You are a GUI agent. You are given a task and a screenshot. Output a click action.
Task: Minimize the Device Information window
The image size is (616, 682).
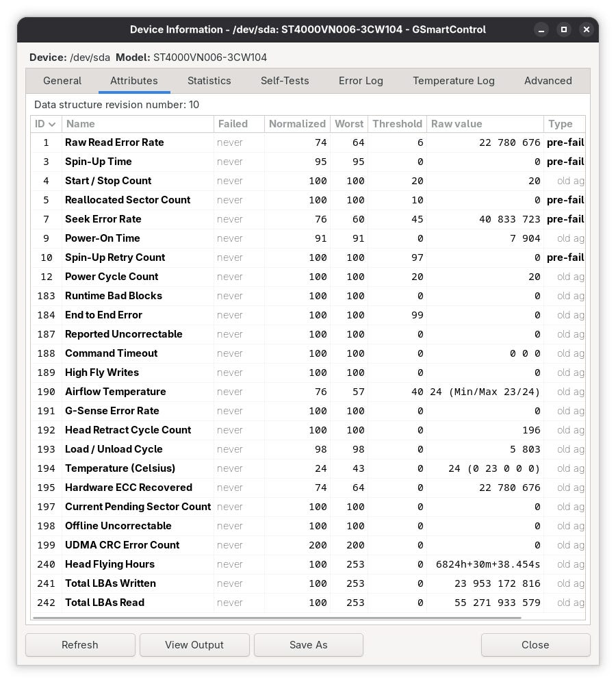(x=541, y=29)
